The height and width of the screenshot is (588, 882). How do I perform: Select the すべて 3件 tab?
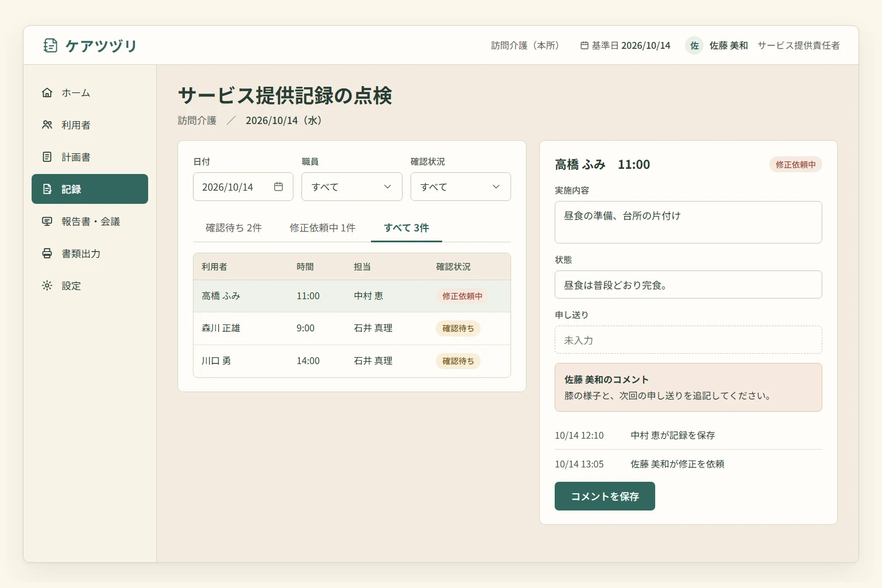coord(407,228)
